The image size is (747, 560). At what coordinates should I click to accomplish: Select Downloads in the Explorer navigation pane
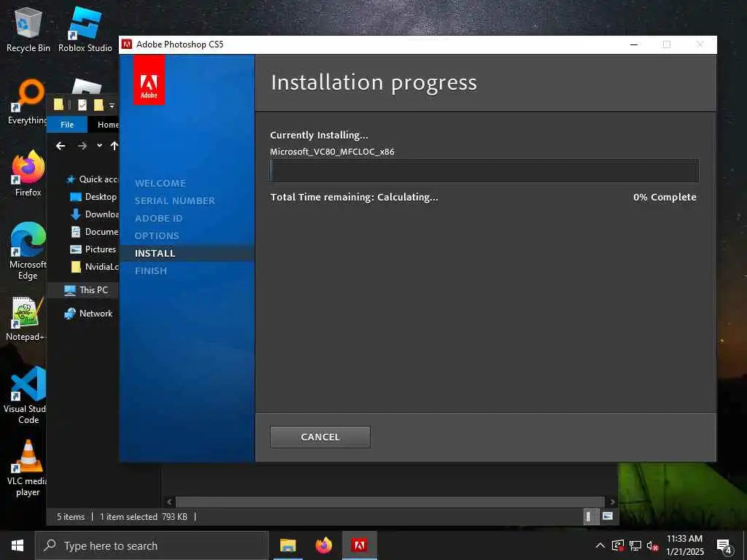(94, 214)
